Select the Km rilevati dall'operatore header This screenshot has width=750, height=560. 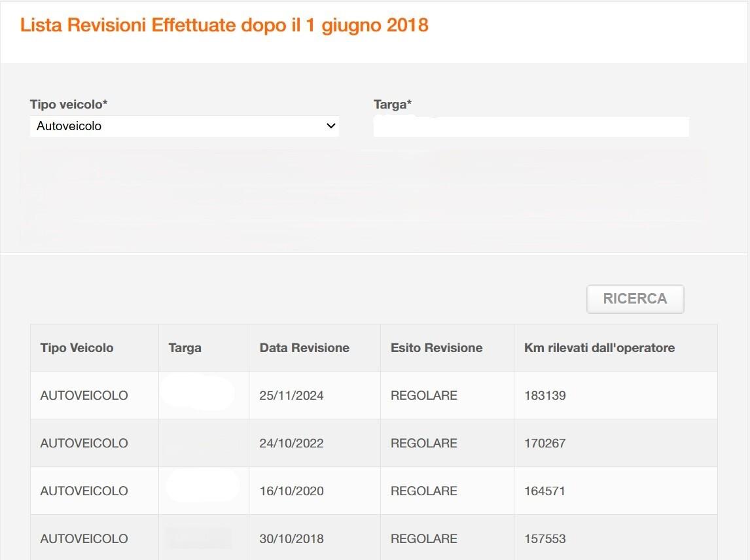click(599, 348)
